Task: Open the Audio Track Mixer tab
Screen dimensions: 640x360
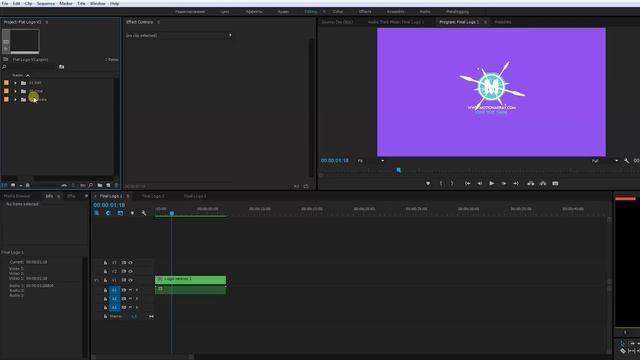Action: [396, 22]
